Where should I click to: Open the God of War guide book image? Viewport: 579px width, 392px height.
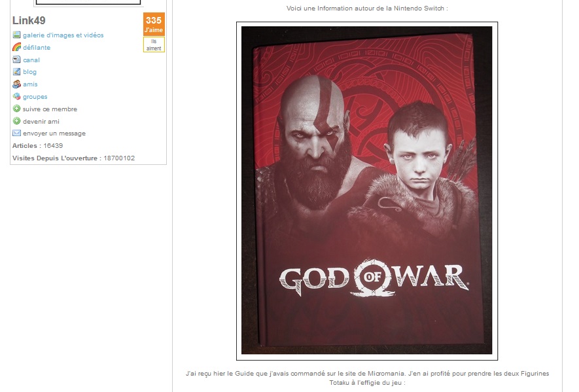pos(366,190)
